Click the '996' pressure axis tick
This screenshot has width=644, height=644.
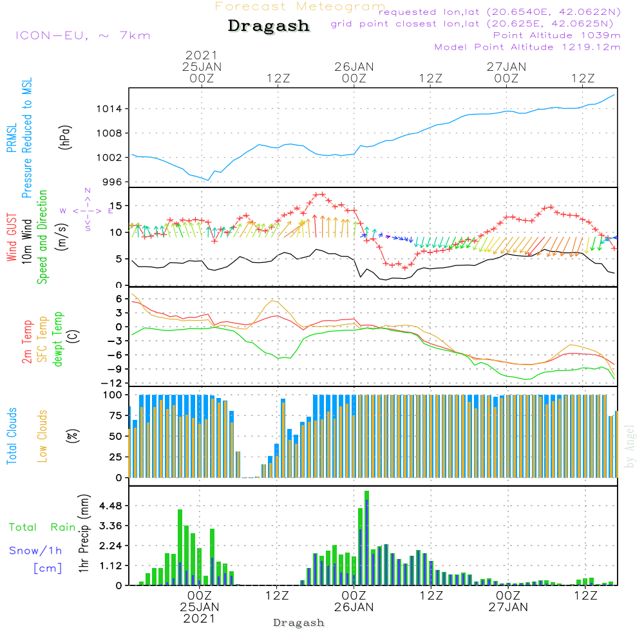tap(113, 182)
